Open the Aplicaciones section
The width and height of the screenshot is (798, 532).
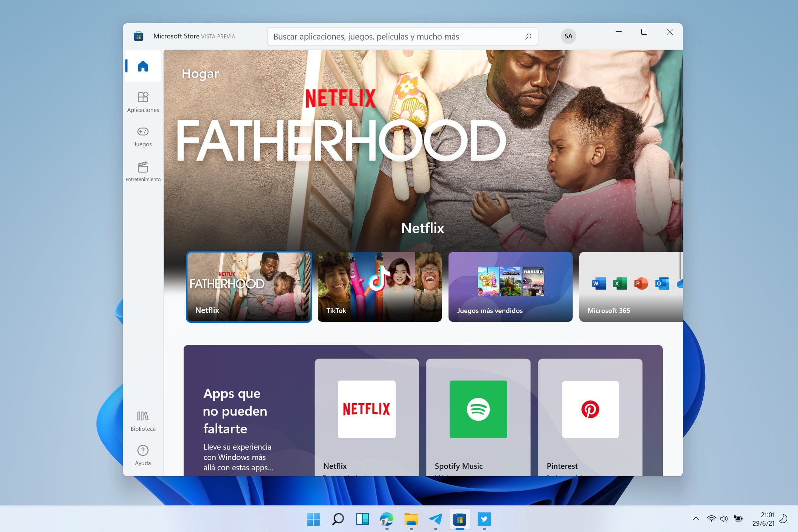(143, 102)
